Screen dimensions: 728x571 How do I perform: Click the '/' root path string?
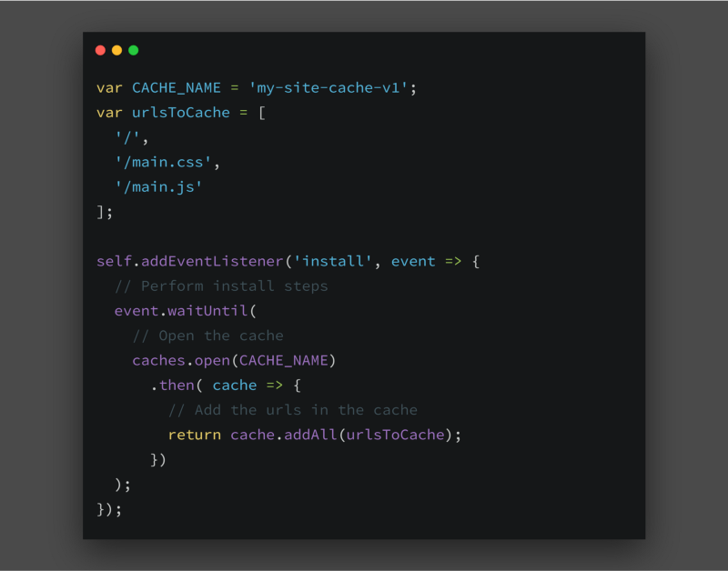click(x=127, y=137)
